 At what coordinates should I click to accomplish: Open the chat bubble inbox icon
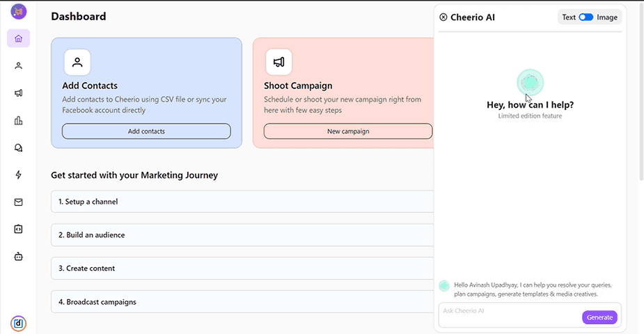click(x=18, y=148)
